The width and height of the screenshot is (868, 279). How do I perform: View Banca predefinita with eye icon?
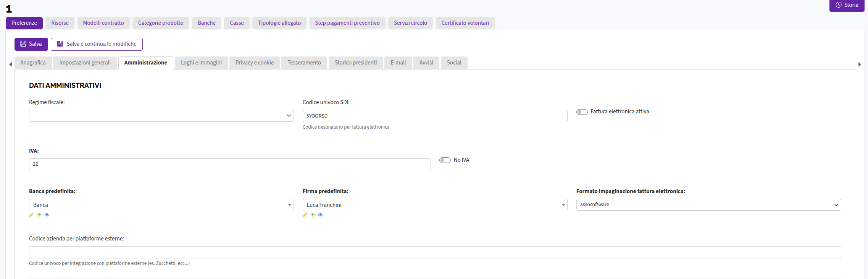coord(47,215)
